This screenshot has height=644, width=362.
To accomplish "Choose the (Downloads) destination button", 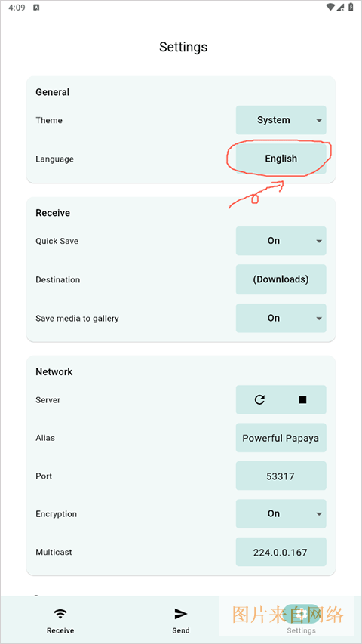I will pyautogui.click(x=281, y=279).
